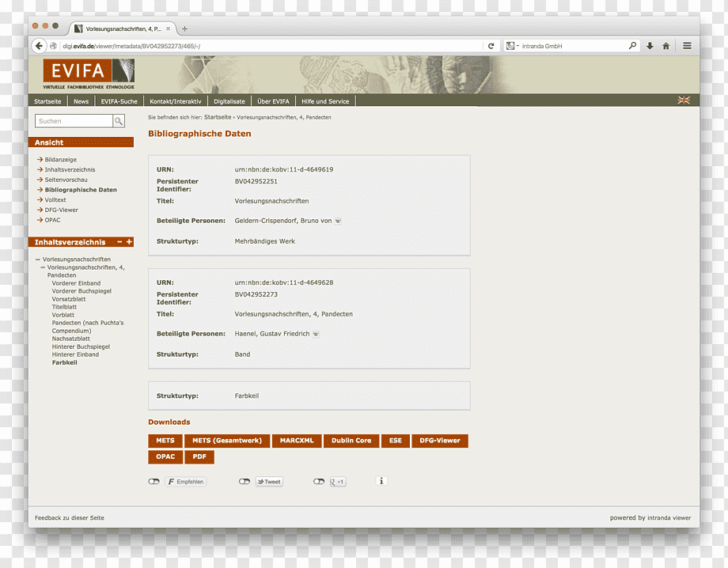Open the Volltext view link
This screenshot has height=568, width=728.
click(55, 200)
